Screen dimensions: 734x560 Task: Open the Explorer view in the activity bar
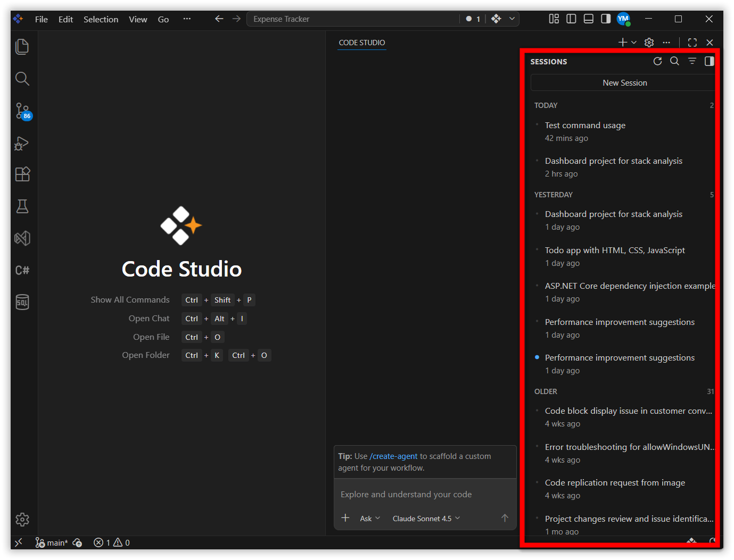(x=22, y=47)
